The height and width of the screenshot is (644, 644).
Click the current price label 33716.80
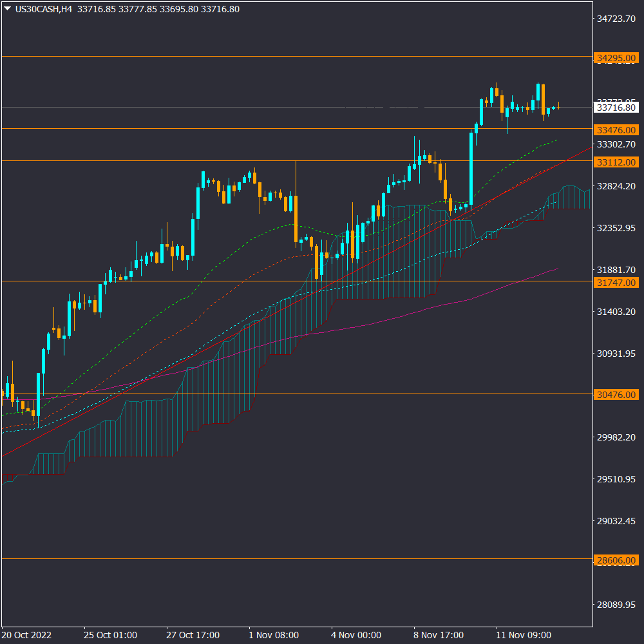(616, 108)
